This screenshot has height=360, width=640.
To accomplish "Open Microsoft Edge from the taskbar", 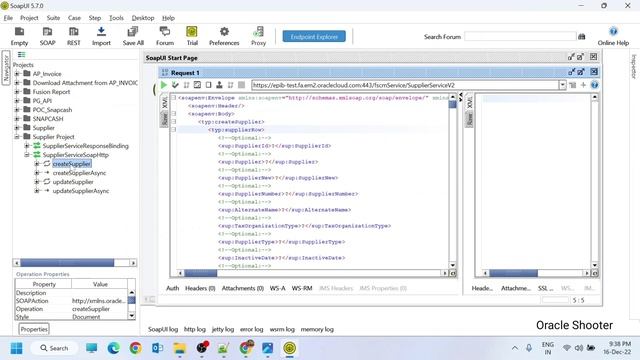I will [113, 348].
